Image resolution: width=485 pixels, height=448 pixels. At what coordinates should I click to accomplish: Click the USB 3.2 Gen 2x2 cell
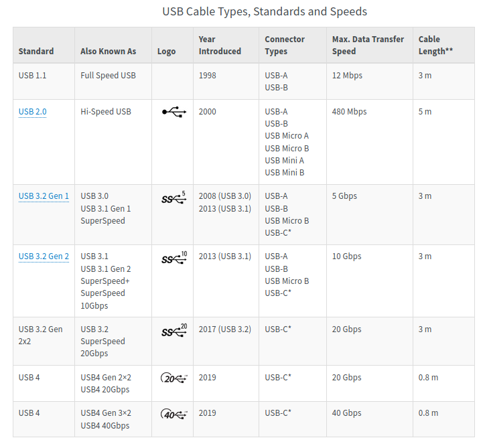pyautogui.click(x=40, y=335)
